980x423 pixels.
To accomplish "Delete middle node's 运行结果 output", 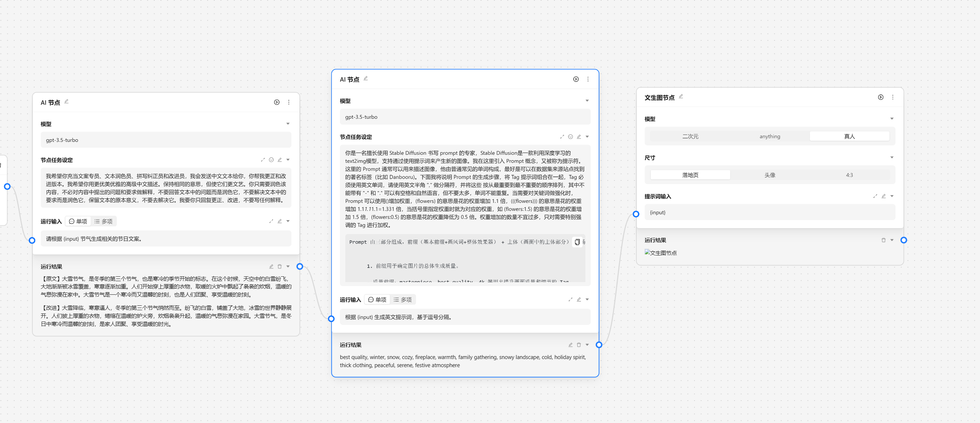I will coord(579,345).
